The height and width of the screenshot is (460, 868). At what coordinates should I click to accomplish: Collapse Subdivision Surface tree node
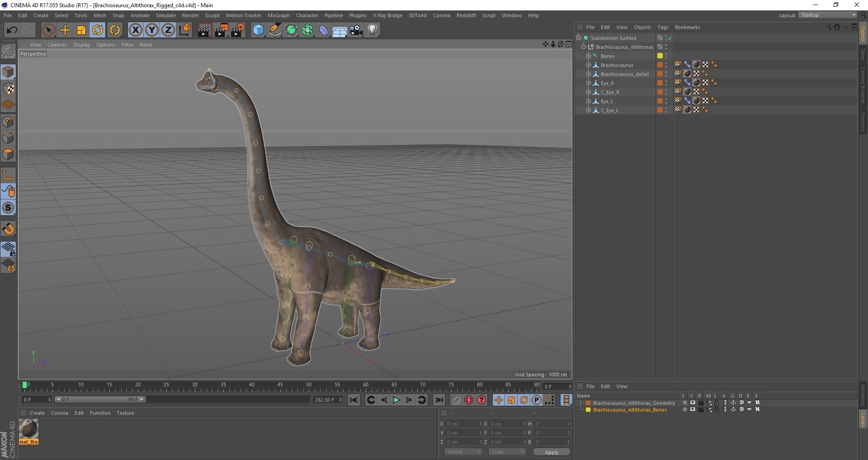pos(578,38)
